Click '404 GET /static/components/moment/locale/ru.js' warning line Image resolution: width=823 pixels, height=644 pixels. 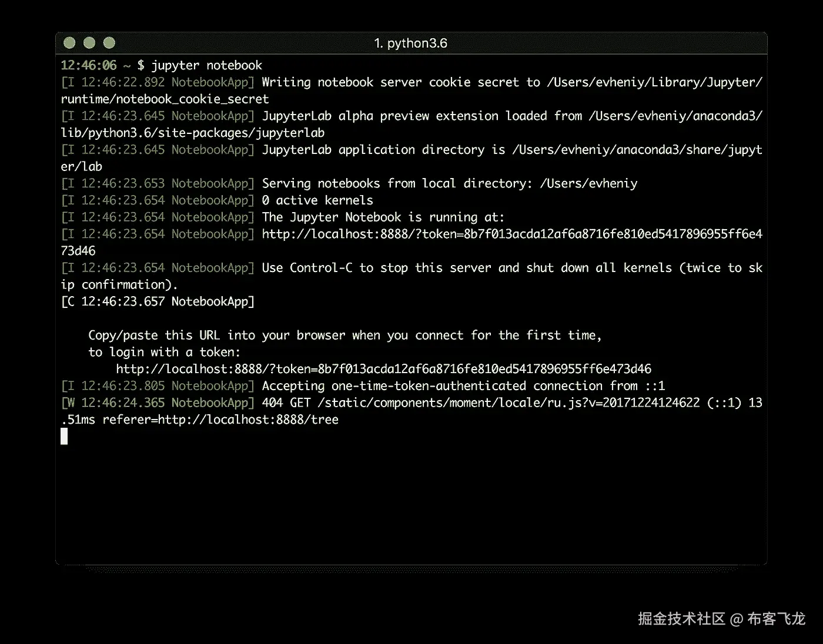(x=411, y=402)
